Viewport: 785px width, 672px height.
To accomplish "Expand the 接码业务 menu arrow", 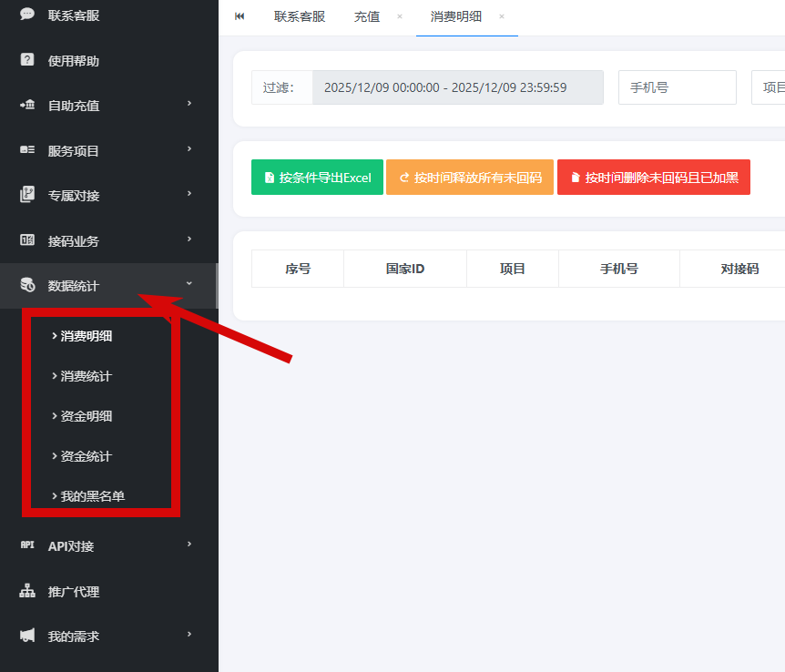I will 189,239.
